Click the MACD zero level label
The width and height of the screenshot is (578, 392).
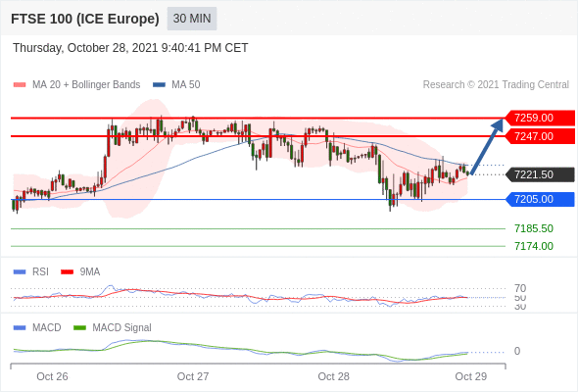point(517,351)
